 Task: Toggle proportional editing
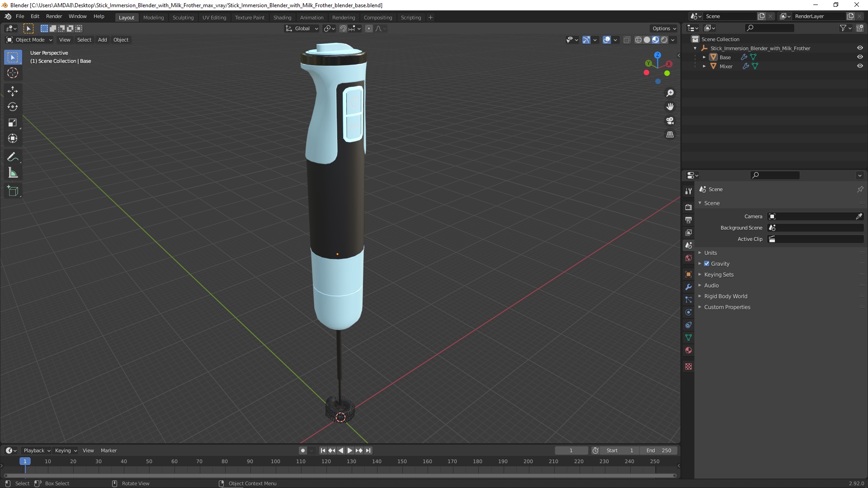click(x=369, y=28)
